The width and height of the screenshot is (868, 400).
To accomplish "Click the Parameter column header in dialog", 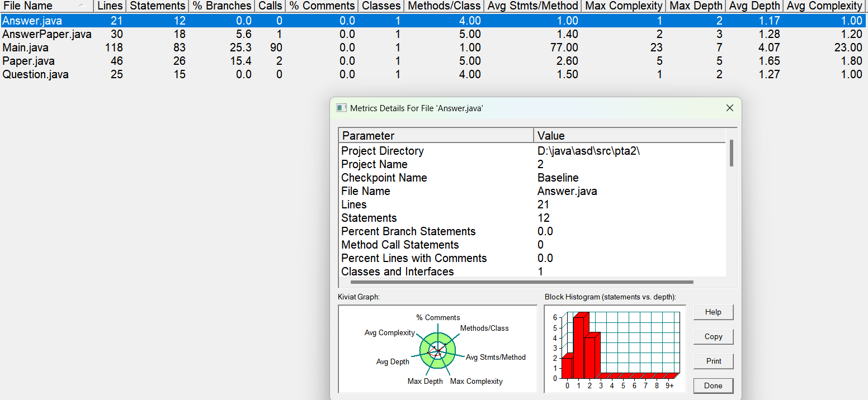I will coord(436,136).
